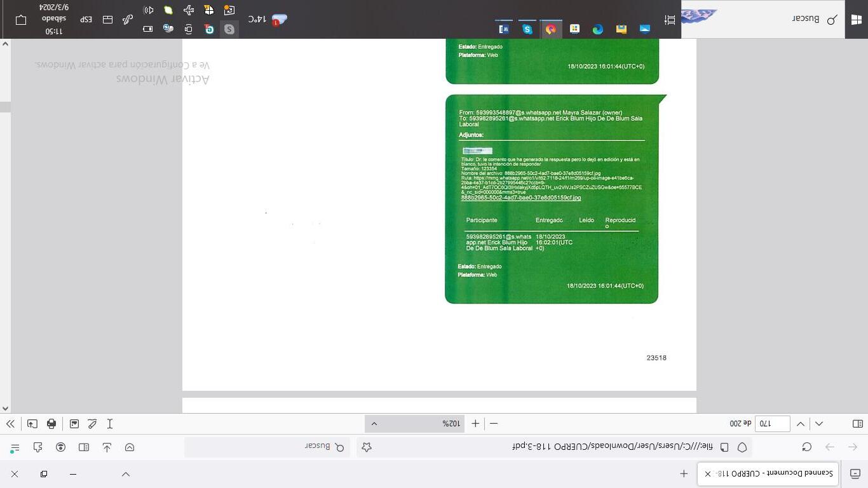Image resolution: width=868 pixels, height=488 pixels.
Task: Open Word from the taskbar
Action: click(x=504, y=29)
